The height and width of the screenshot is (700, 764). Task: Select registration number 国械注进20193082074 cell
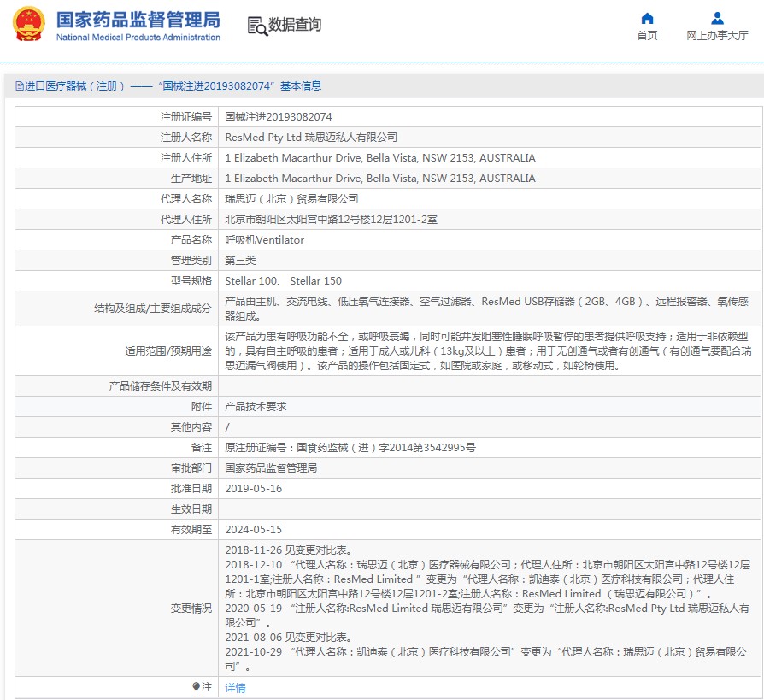point(279,117)
